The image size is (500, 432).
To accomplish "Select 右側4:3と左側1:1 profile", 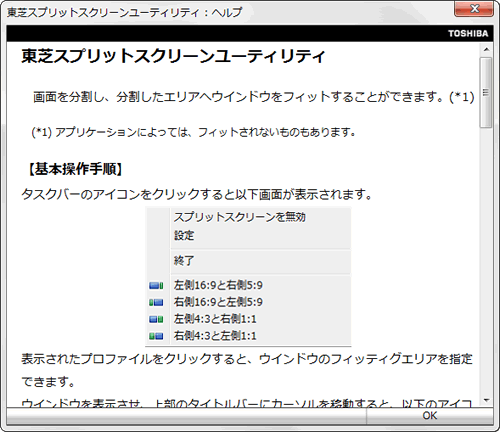I will coord(215,336).
